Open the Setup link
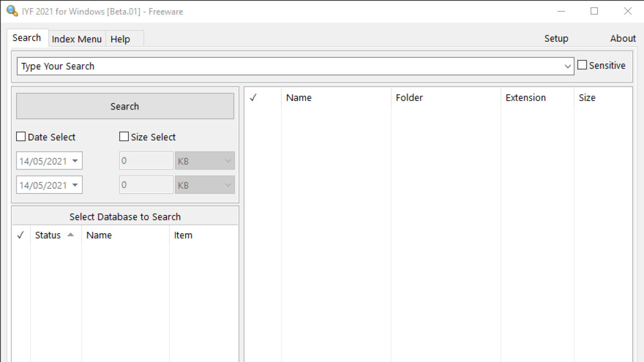644x362 pixels. [x=556, y=39]
